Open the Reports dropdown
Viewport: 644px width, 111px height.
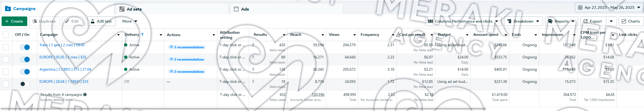pyautogui.click(x=561, y=21)
